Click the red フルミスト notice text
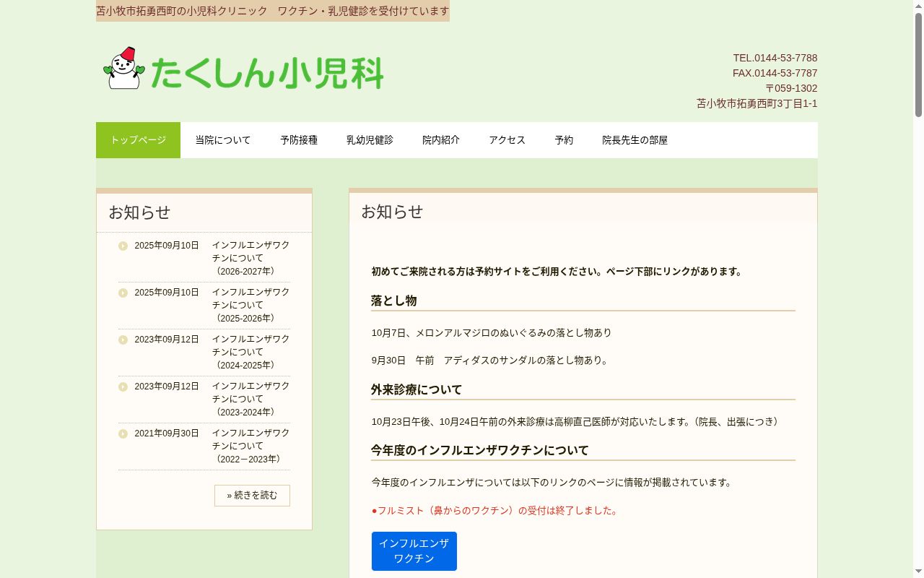This screenshot has width=924, height=578. (x=496, y=511)
